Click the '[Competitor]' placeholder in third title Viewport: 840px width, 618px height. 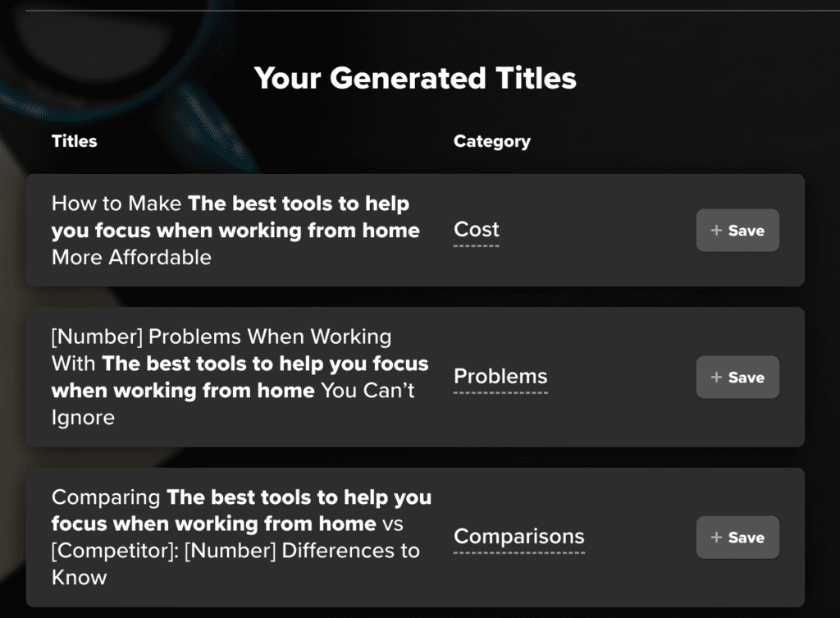click(x=115, y=551)
